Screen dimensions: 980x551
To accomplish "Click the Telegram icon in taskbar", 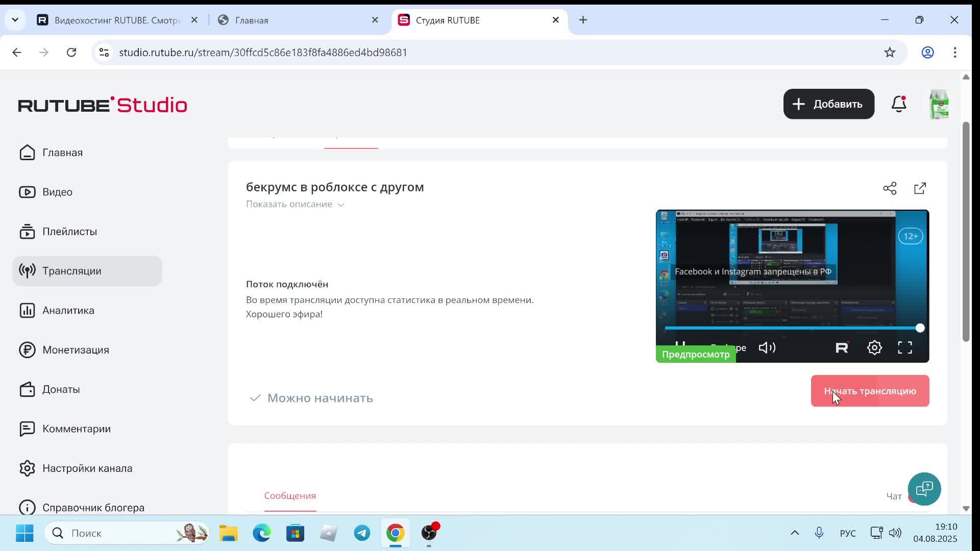I will coord(362,533).
